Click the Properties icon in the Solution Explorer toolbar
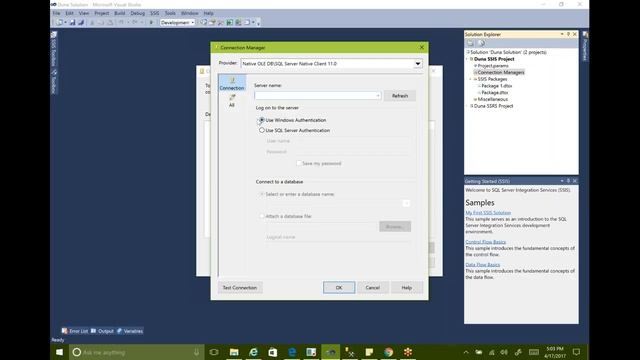Viewport: 640px width, 360px height. [x=470, y=43]
